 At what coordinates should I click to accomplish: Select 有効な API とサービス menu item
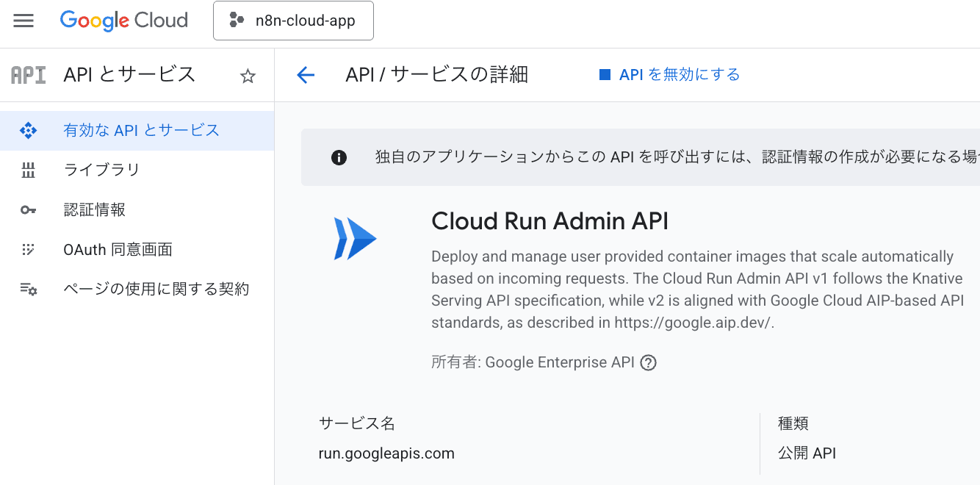pyautogui.click(x=141, y=131)
